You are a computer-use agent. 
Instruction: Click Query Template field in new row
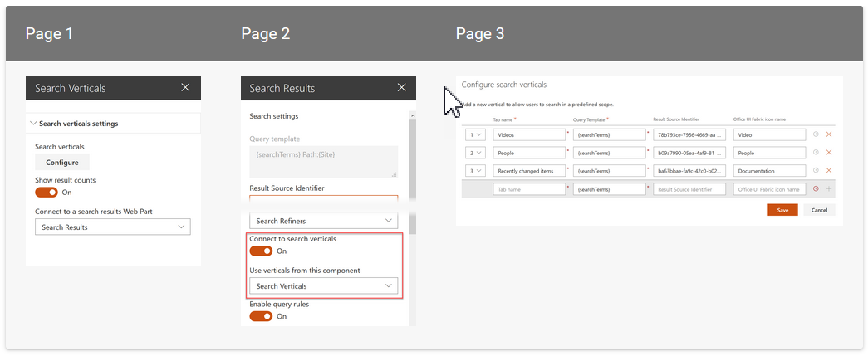click(610, 189)
